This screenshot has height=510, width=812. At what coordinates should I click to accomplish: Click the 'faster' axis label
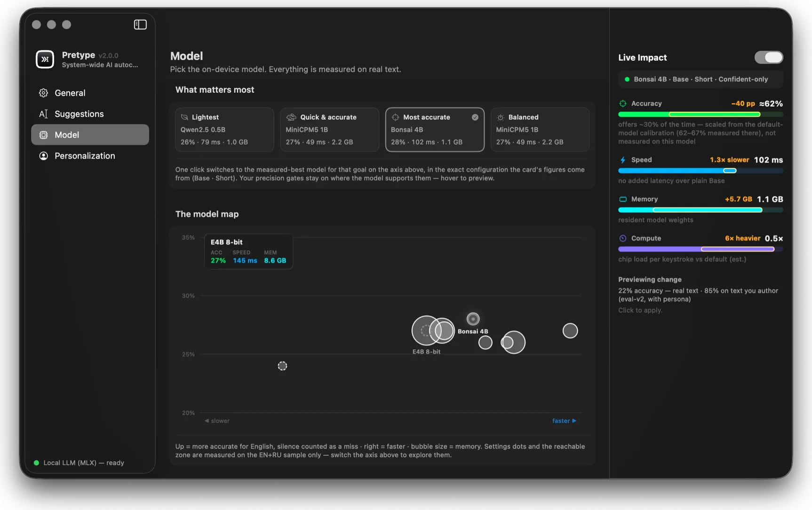pyautogui.click(x=564, y=421)
